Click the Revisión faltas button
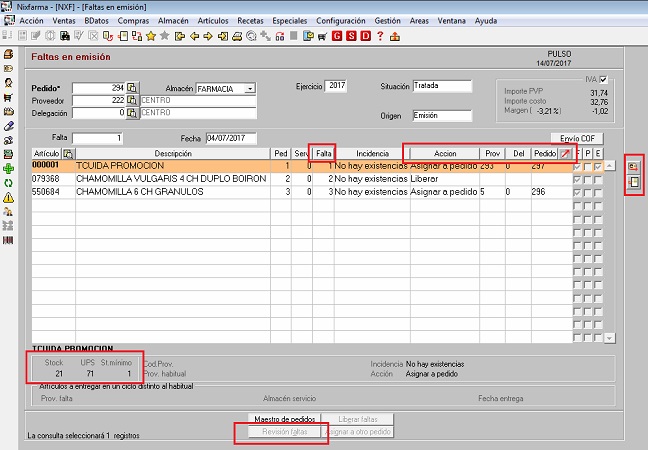Screen dimensions: 648x450 point(284,432)
